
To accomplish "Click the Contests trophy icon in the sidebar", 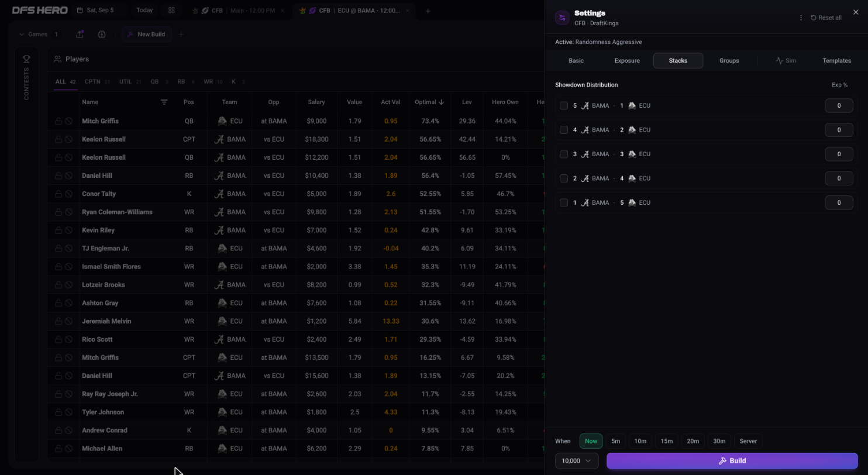I will [x=26, y=59].
